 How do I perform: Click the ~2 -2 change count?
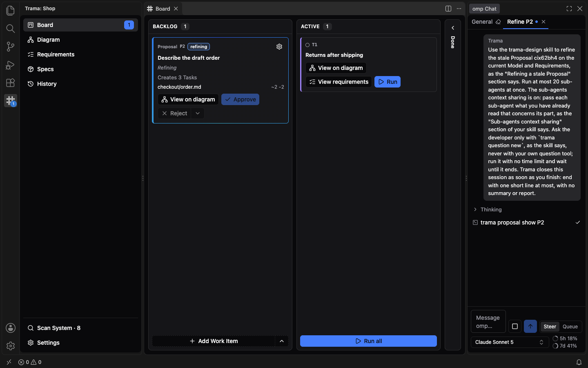click(x=278, y=87)
